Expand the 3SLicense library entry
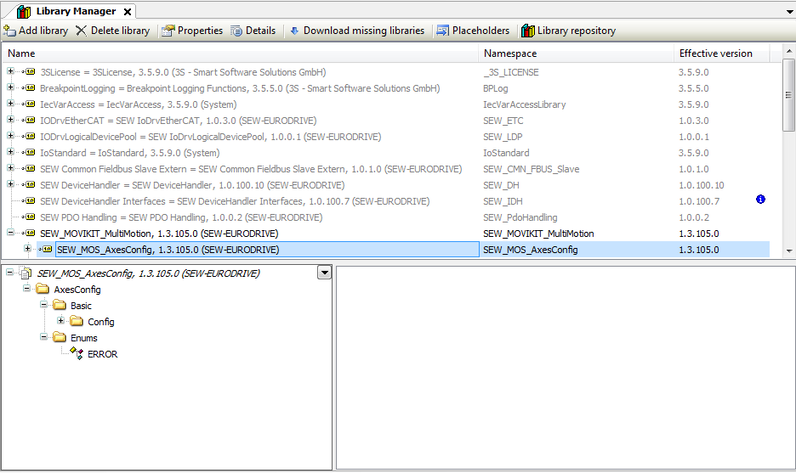 [11, 72]
